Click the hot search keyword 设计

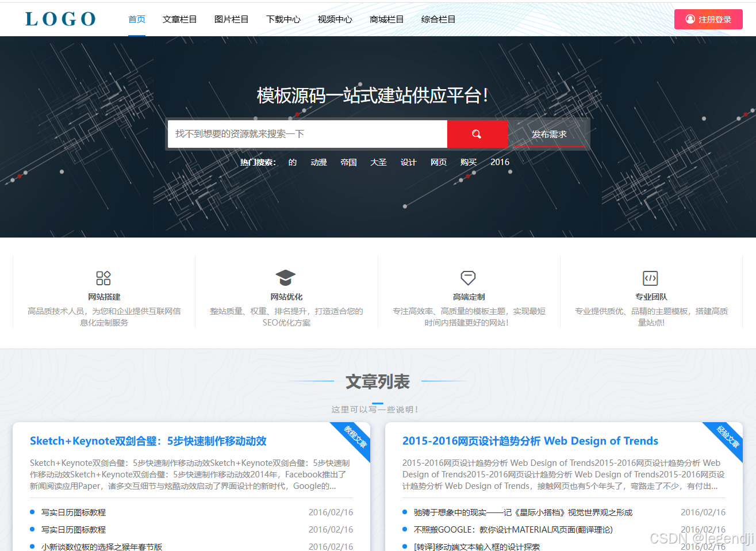[408, 162]
